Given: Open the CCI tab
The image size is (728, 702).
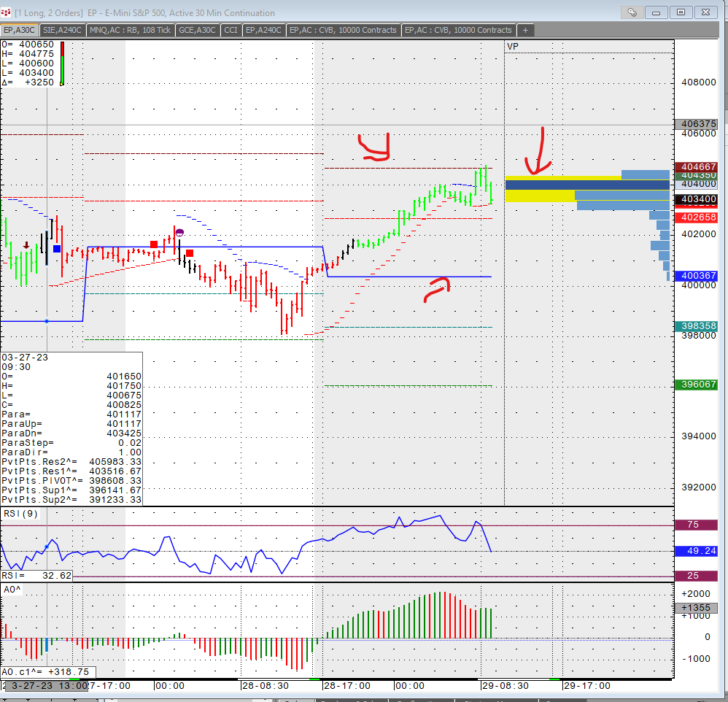Looking at the screenshot, I should point(231,30).
